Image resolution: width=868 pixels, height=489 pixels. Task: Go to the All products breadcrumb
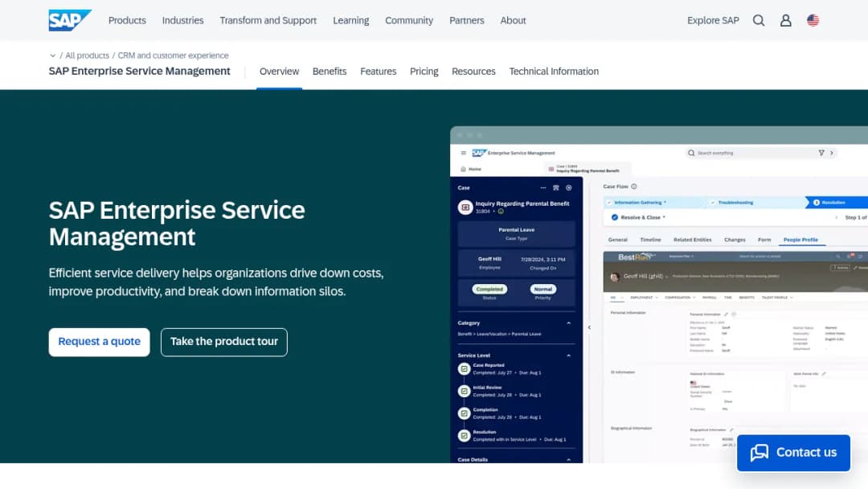pos(87,55)
